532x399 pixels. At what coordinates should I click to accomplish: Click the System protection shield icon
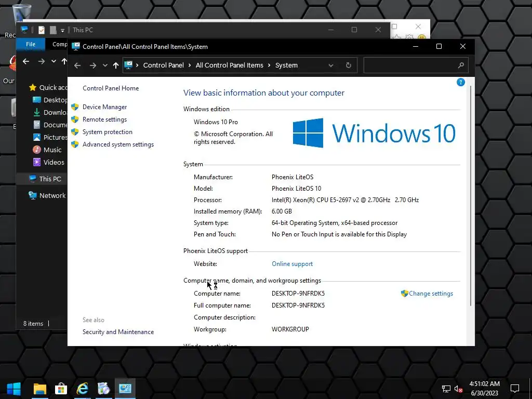point(75,132)
